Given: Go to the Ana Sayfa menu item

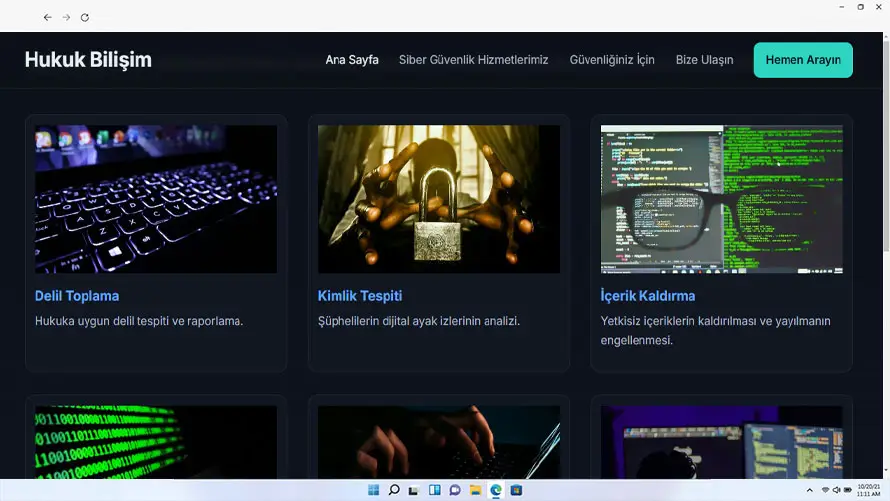Looking at the screenshot, I should pos(352,60).
